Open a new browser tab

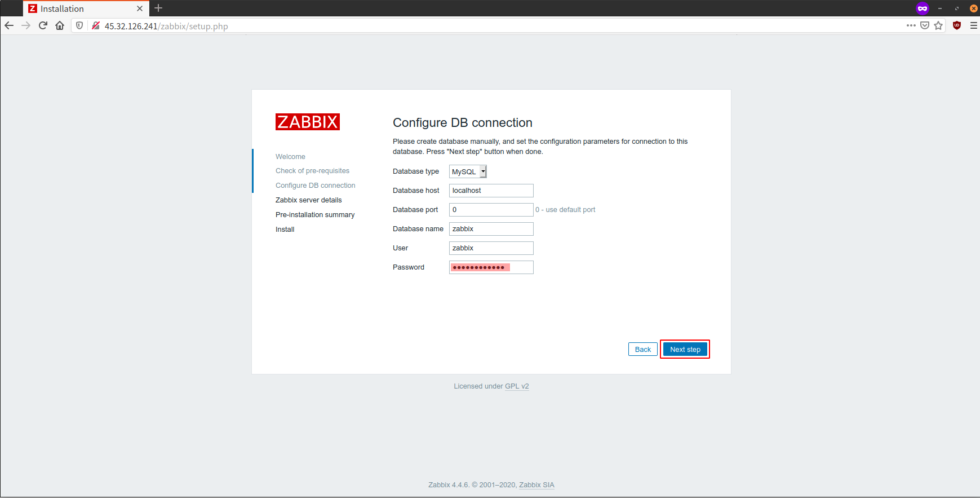[158, 8]
